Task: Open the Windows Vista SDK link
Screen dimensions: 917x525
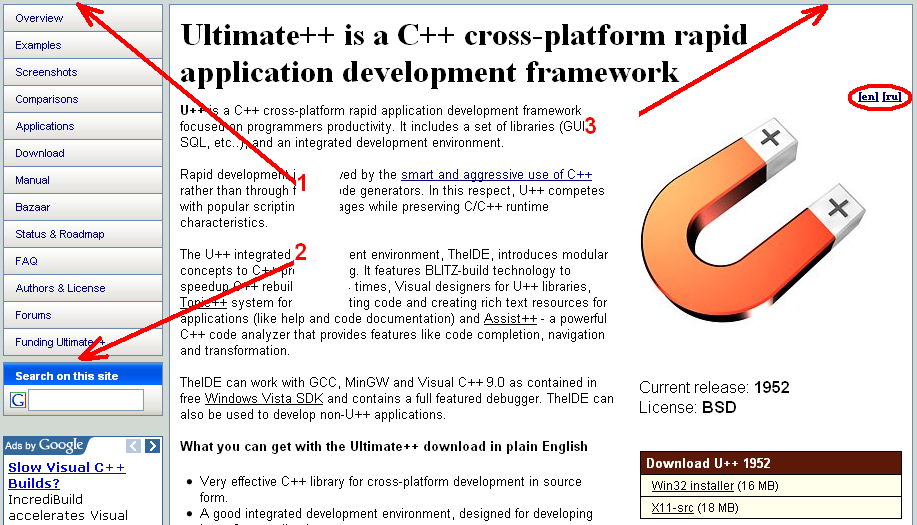Action: [x=264, y=399]
